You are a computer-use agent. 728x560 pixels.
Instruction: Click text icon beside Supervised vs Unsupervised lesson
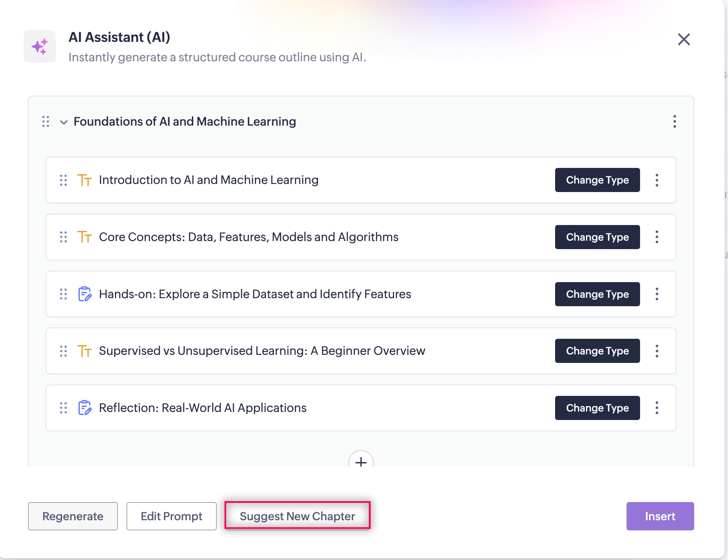click(x=85, y=351)
